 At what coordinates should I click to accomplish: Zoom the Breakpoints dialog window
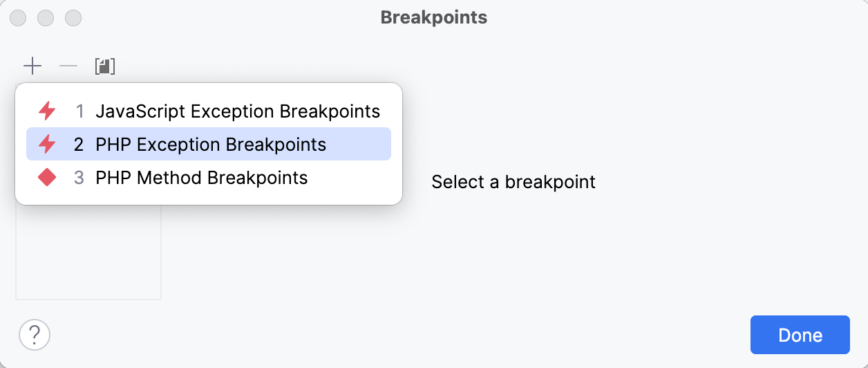(x=73, y=18)
